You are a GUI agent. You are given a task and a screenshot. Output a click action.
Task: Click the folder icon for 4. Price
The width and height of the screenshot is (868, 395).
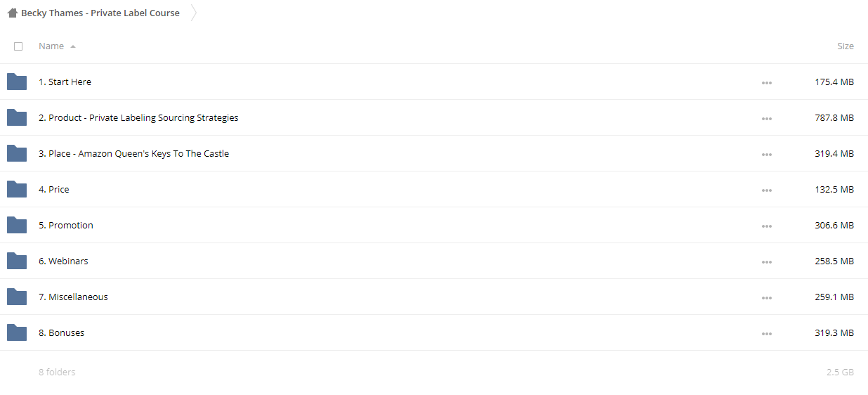pyautogui.click(x=17, y=189)
